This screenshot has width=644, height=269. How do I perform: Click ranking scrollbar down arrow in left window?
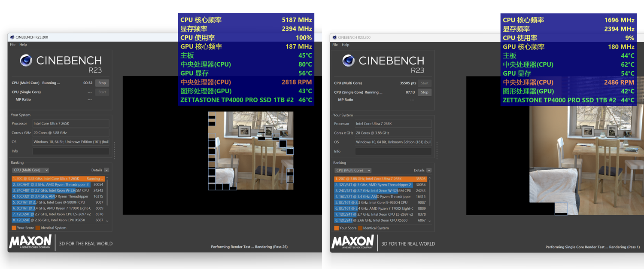pos(107,221)
